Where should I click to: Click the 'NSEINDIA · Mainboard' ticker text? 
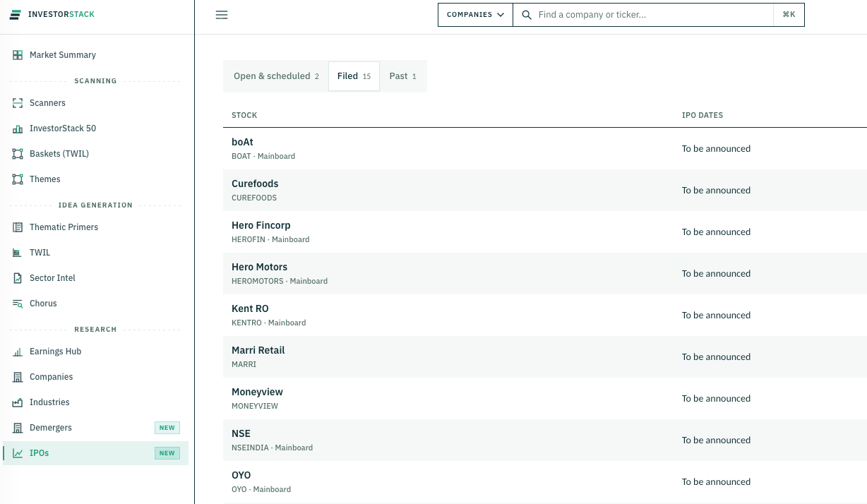(x=272, y=448)
